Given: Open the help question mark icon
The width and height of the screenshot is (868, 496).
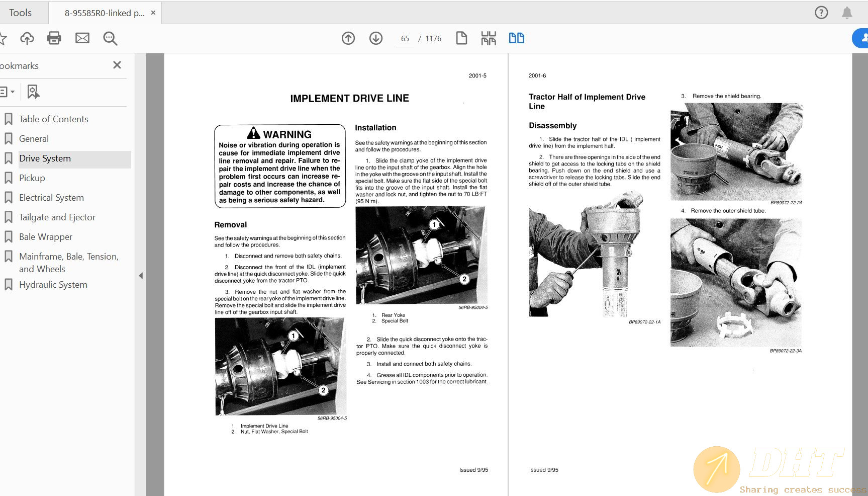Looking at the screenshot, I should [821, 13].
